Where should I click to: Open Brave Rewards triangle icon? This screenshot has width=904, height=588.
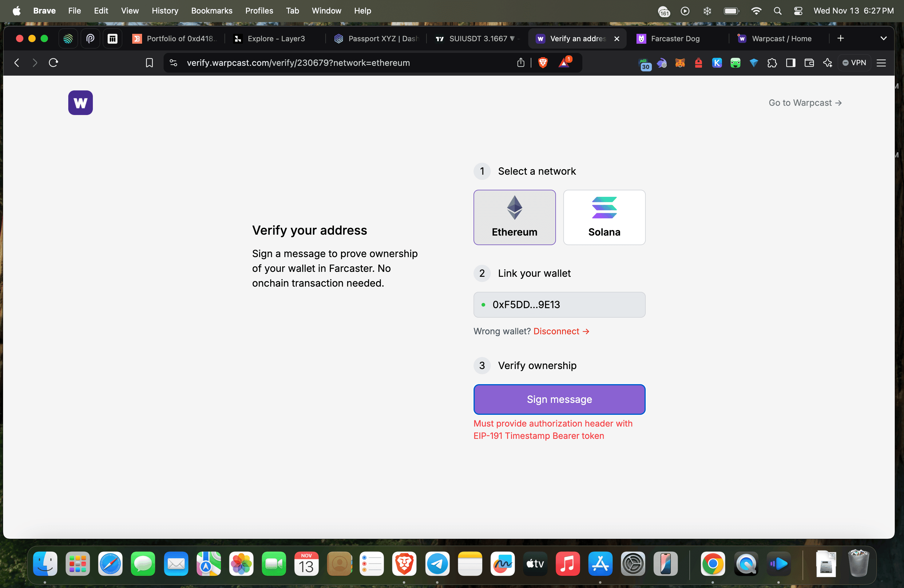564,63
